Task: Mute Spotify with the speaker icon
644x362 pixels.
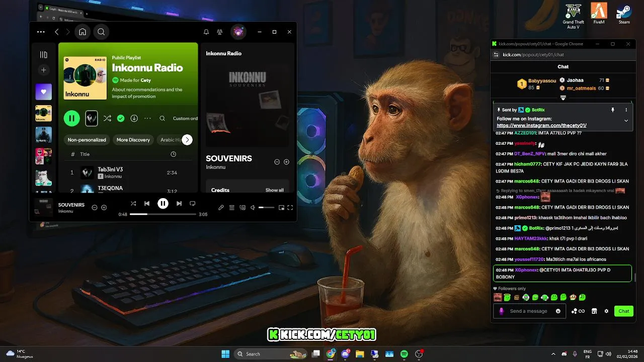Action: 253,208
